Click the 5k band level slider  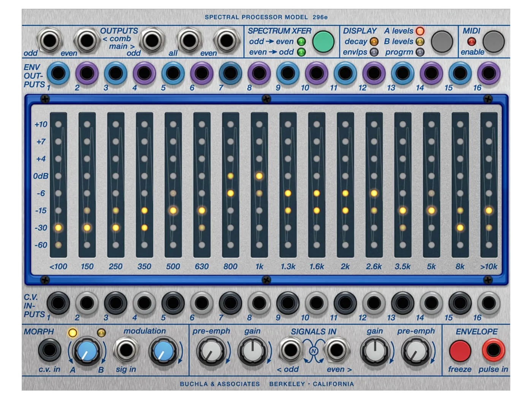(x=431, y=184)
